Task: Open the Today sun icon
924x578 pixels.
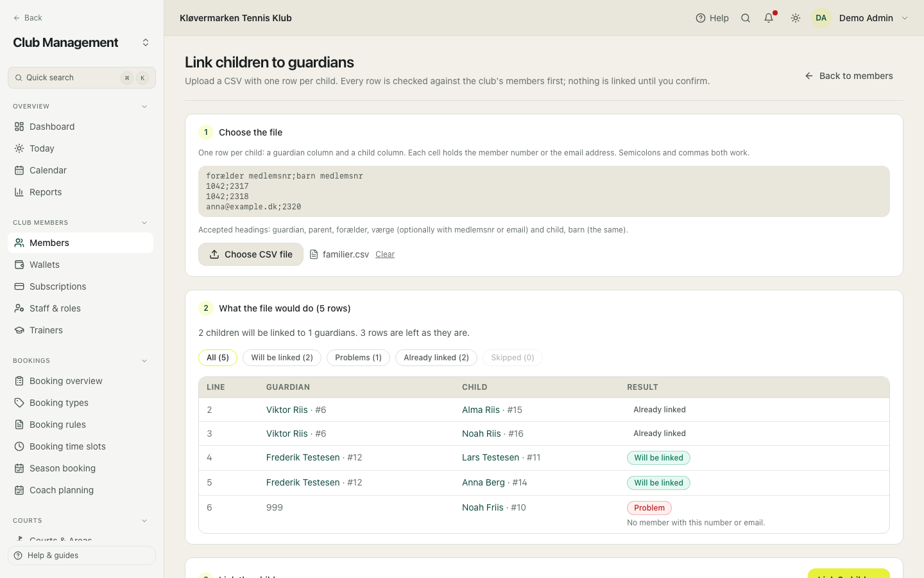Action: pos(19,148)
